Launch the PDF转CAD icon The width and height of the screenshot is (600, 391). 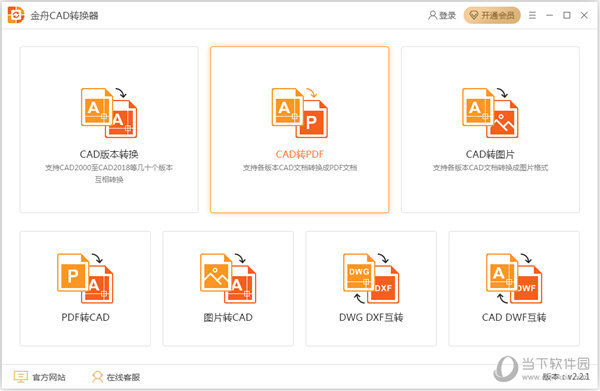[85, 278]
